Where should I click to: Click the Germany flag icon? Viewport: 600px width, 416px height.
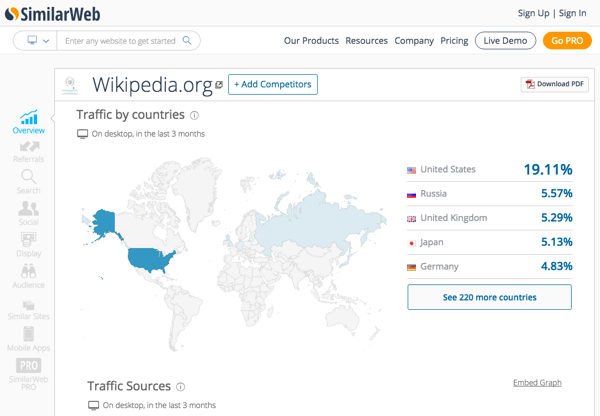pos(411,267)
